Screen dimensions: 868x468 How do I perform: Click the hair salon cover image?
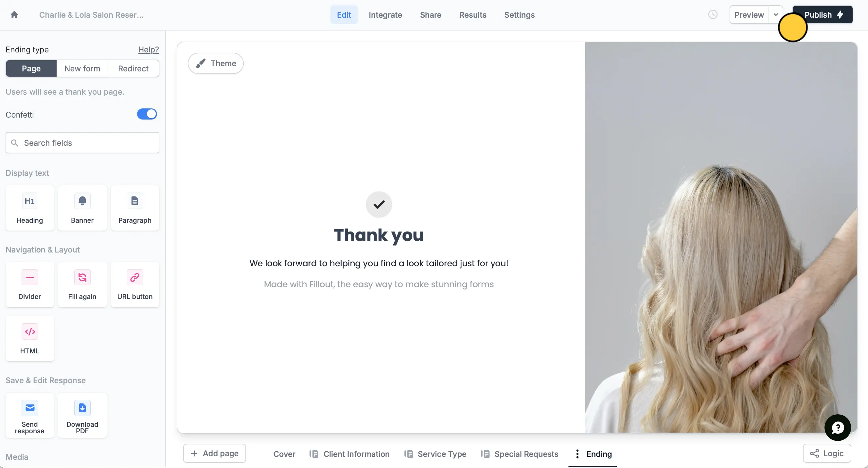(721, 237)
